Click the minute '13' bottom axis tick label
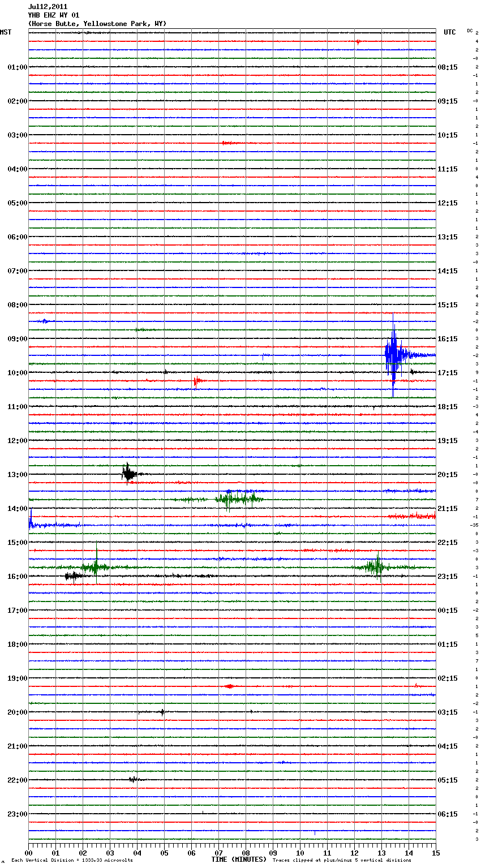The width and height of the screenshot is (481, 868). coord(381,853)
